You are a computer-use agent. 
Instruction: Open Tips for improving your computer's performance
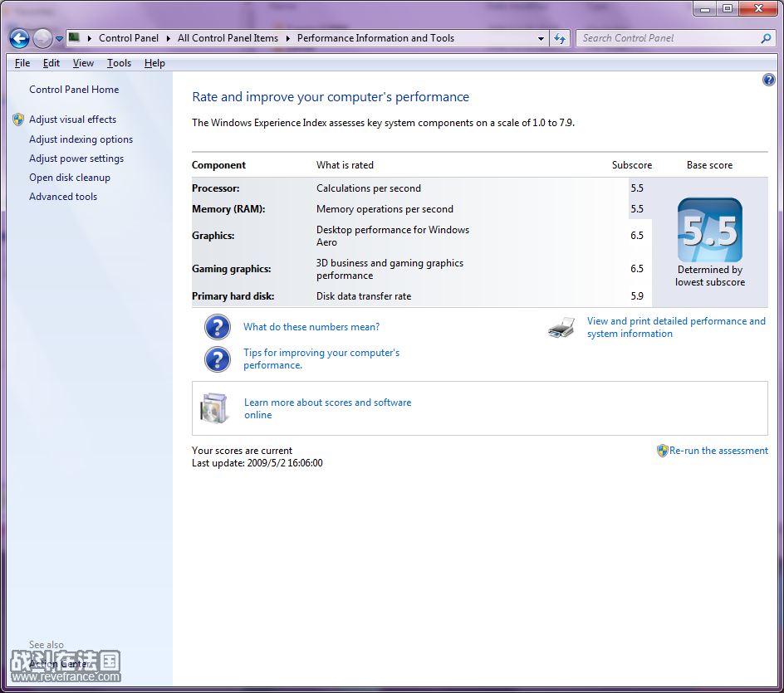coord(321,359)
